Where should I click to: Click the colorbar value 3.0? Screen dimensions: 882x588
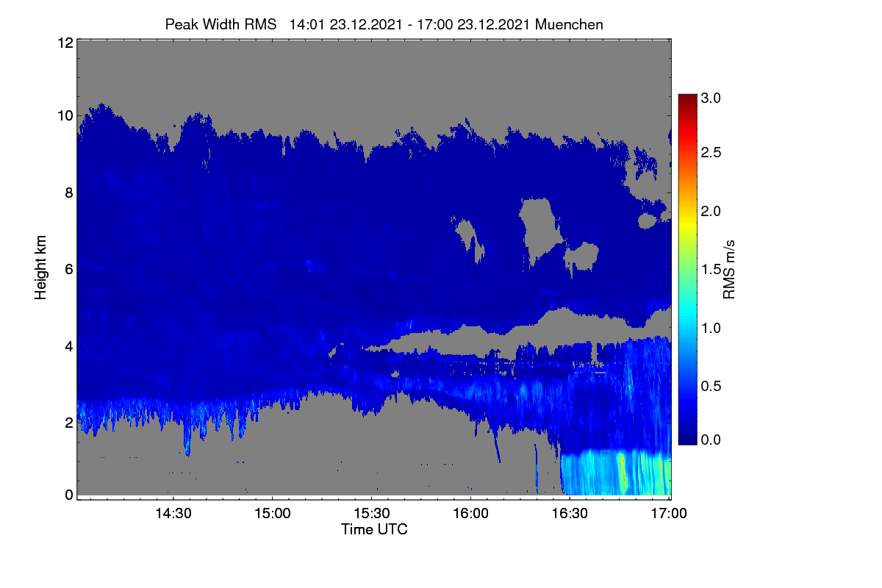coord(711,98)
